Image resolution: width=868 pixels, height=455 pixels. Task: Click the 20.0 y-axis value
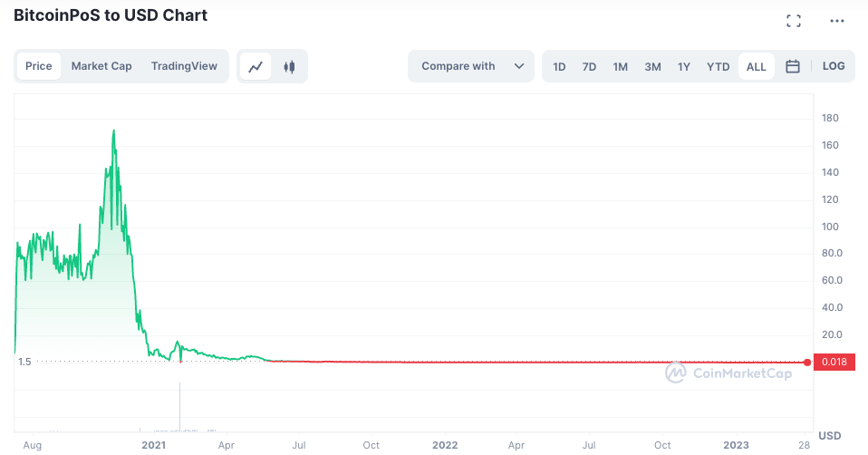(832, 334)
